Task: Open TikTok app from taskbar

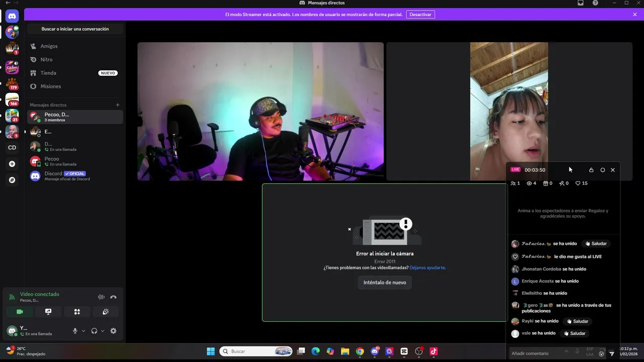Action: tap(434, 351)
